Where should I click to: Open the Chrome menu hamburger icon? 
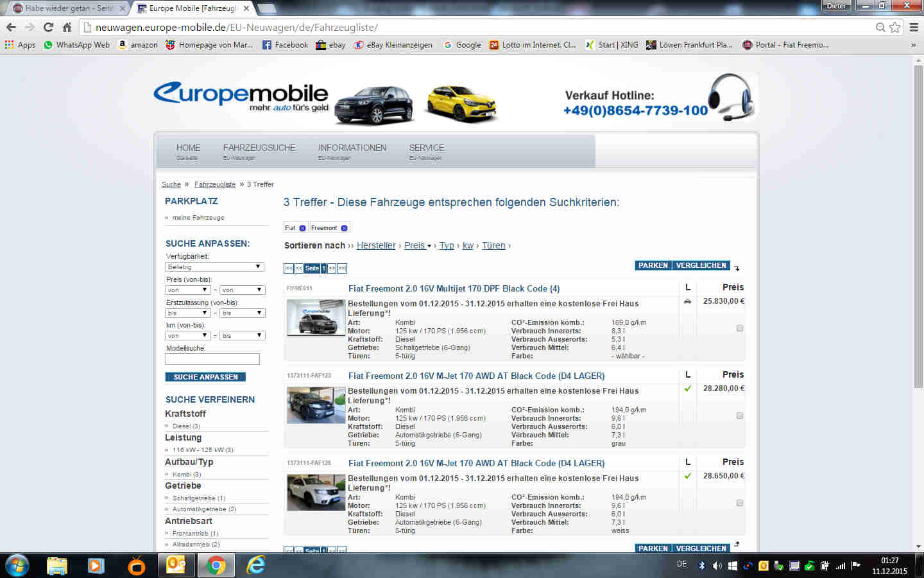coord(914,27)
